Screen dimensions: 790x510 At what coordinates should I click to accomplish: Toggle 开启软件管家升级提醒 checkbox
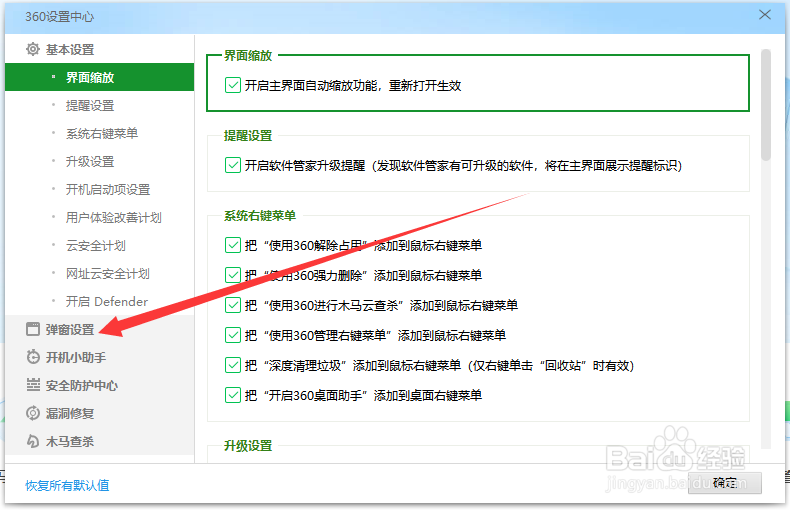(233, 165)
